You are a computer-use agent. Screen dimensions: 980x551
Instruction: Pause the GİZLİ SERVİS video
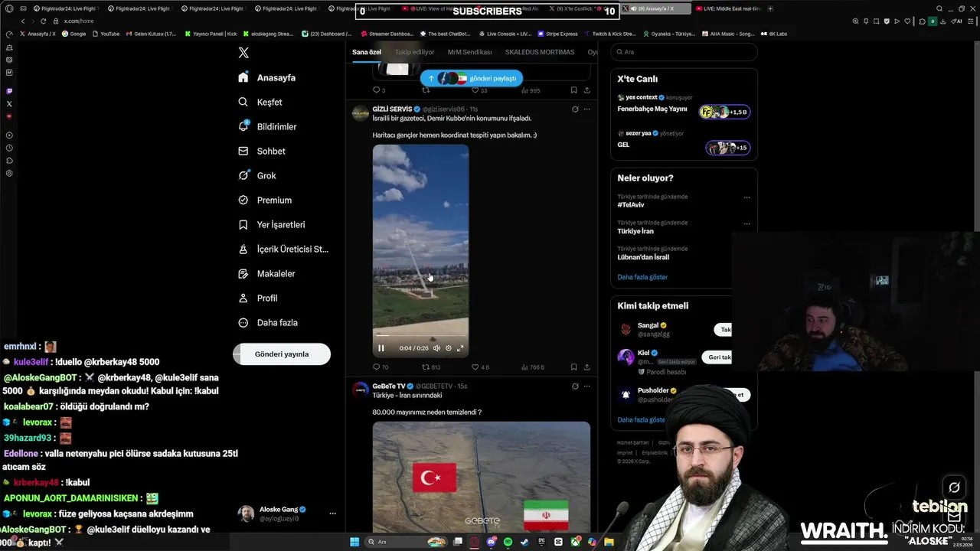(381, 348)
